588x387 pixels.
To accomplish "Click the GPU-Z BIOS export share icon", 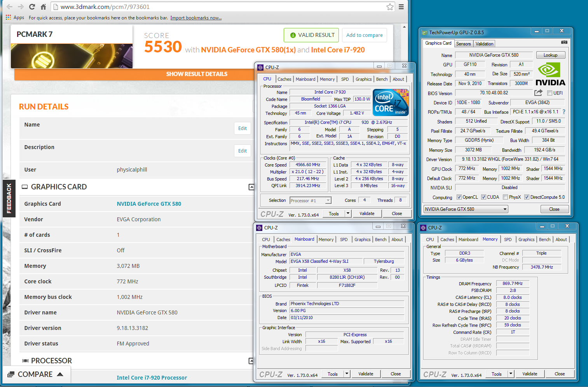I will 538,92.
